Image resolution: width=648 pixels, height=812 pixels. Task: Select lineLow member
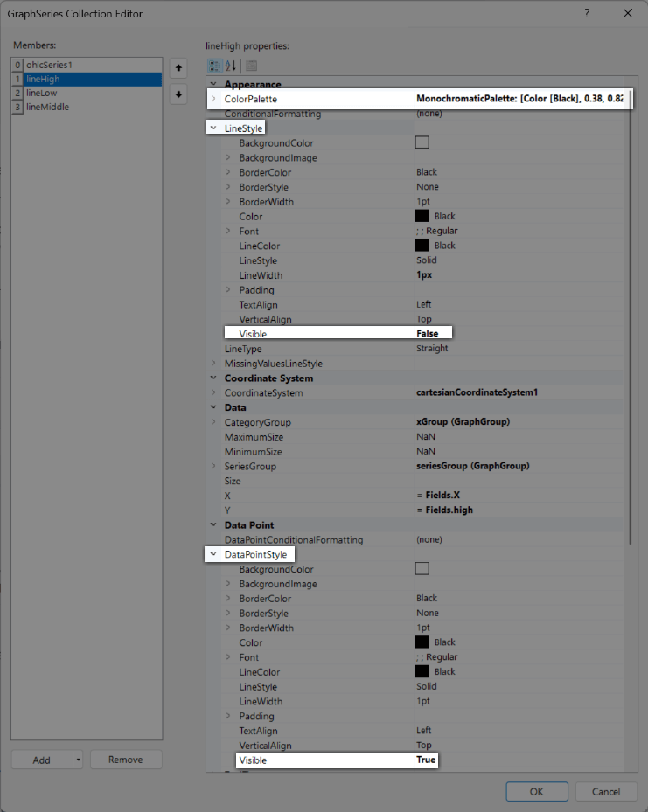(87, 93)
